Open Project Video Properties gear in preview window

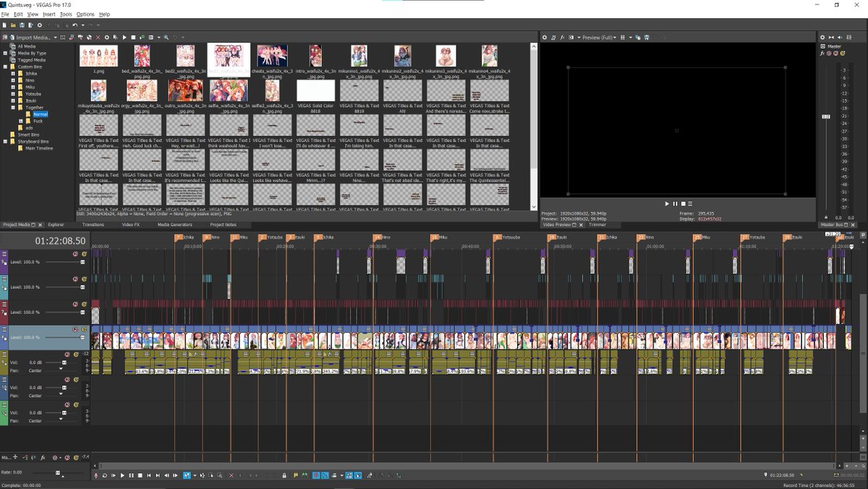(x=545, y=38)
